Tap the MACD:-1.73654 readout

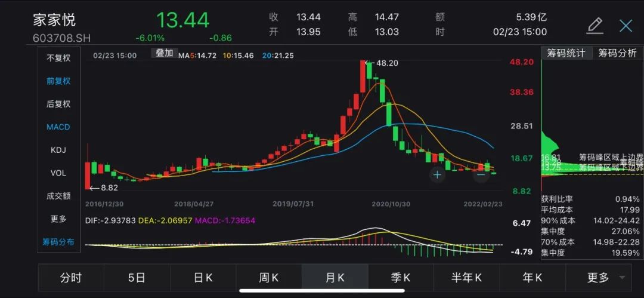225,220
